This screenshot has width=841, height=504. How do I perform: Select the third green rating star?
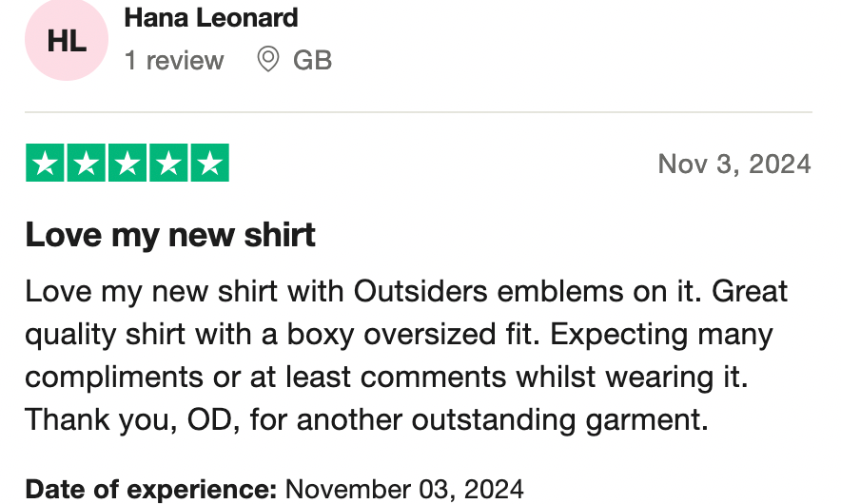127,164
